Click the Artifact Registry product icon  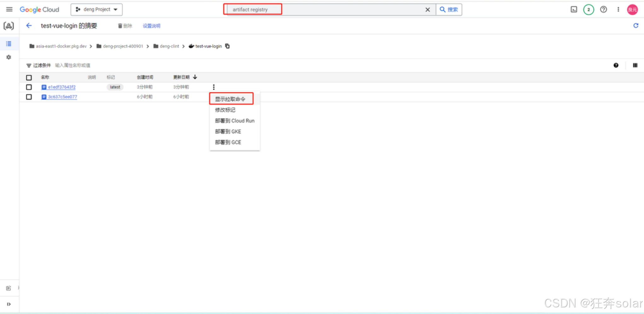pos(9,26)
